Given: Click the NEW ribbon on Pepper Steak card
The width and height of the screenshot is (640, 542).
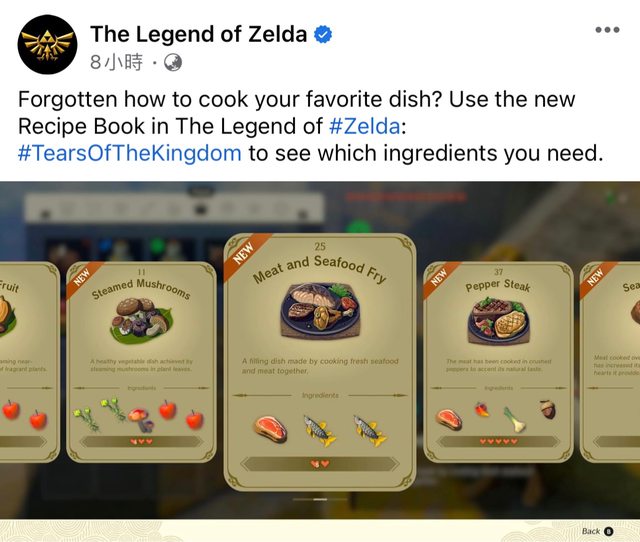Looking at the screenshot, I should [x=439, y=278].
